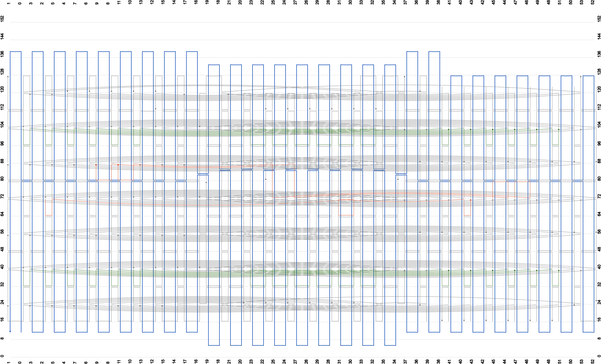Image resolution: width=602 pixels, height=364 pixels.
Task: Select top axis label 52
Action: pyautogui.click(x=592, y=2)
